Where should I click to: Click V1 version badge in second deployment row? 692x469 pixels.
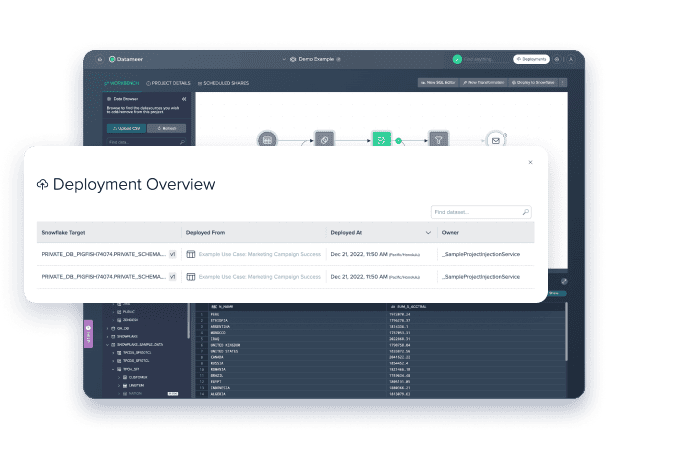click(173, 277)
